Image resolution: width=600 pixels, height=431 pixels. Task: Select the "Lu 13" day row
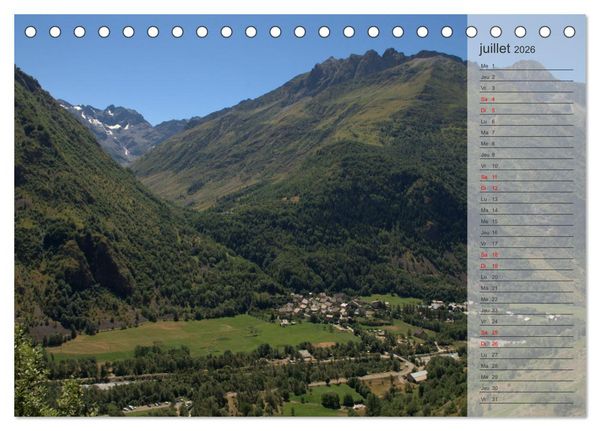point(527,199)
